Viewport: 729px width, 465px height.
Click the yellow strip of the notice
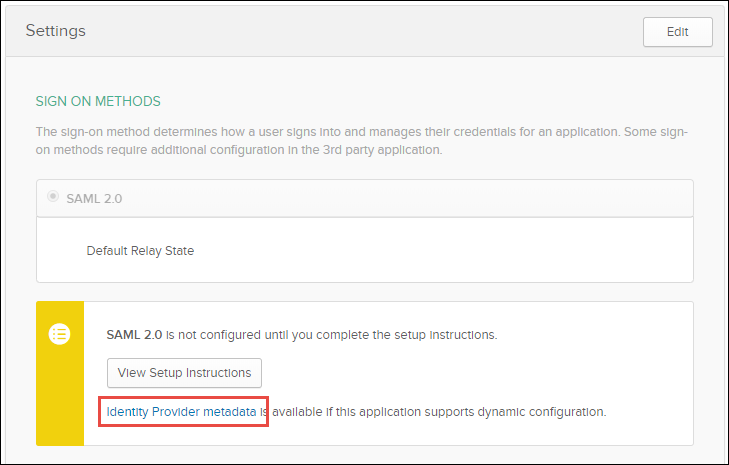click(x=60, y=400)
